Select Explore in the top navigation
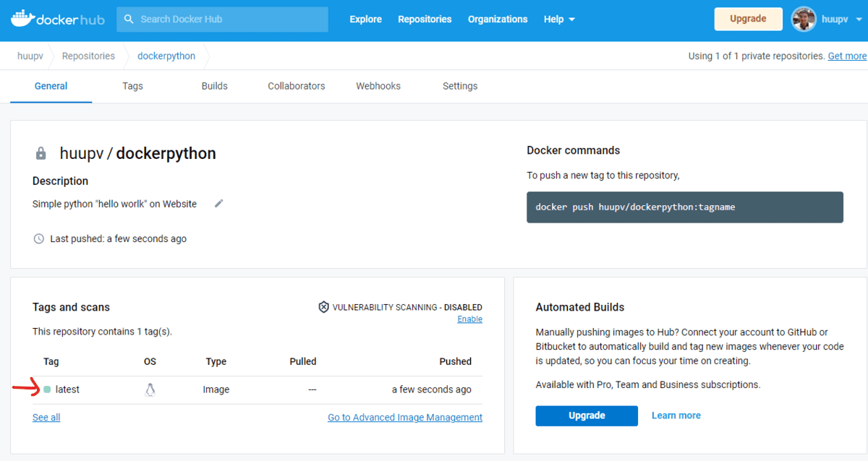 click(x=365, y=19)
